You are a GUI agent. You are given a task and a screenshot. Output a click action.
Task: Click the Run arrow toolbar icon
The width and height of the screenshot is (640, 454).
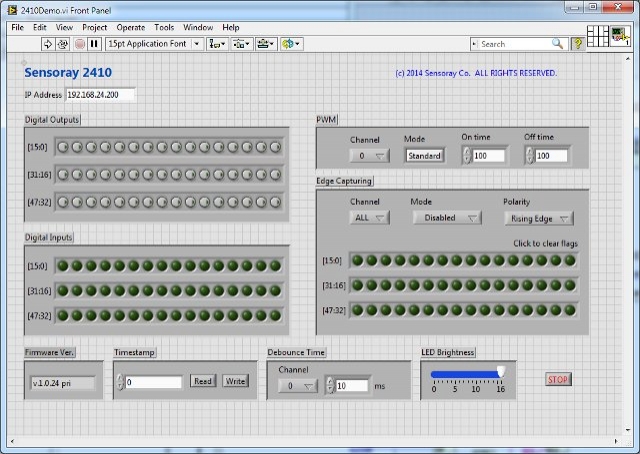point(47,44)
